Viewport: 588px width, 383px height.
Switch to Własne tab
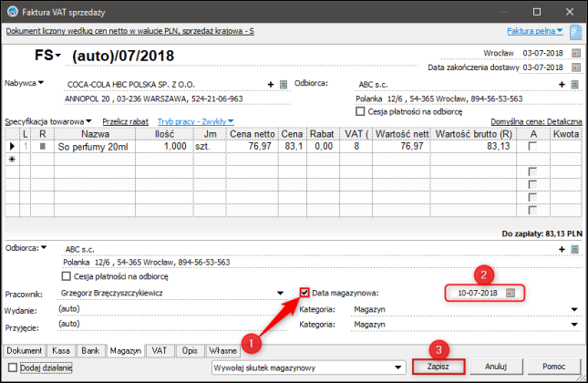click(222, 351)
